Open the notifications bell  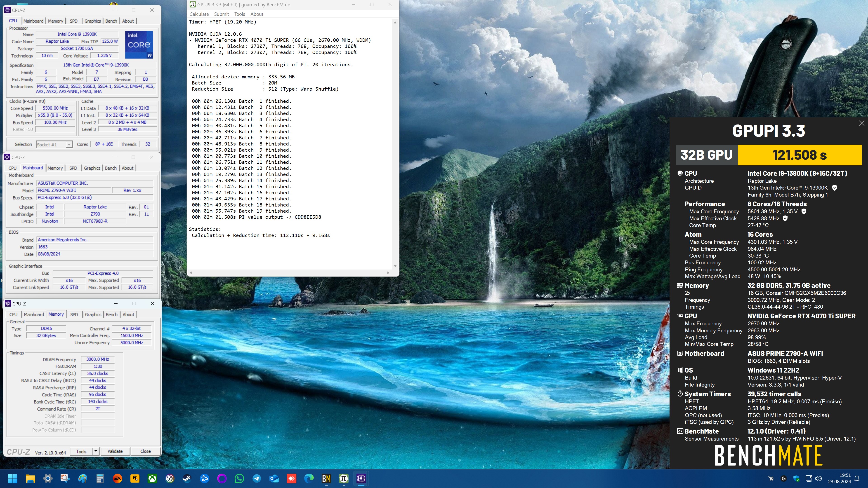click(857, 479)
